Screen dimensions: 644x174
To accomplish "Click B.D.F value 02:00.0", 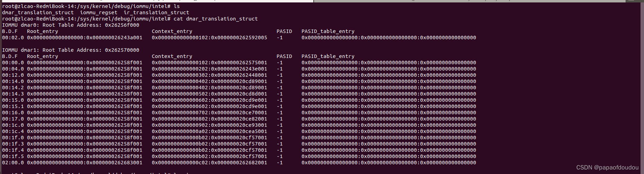I will coord(13,163).
